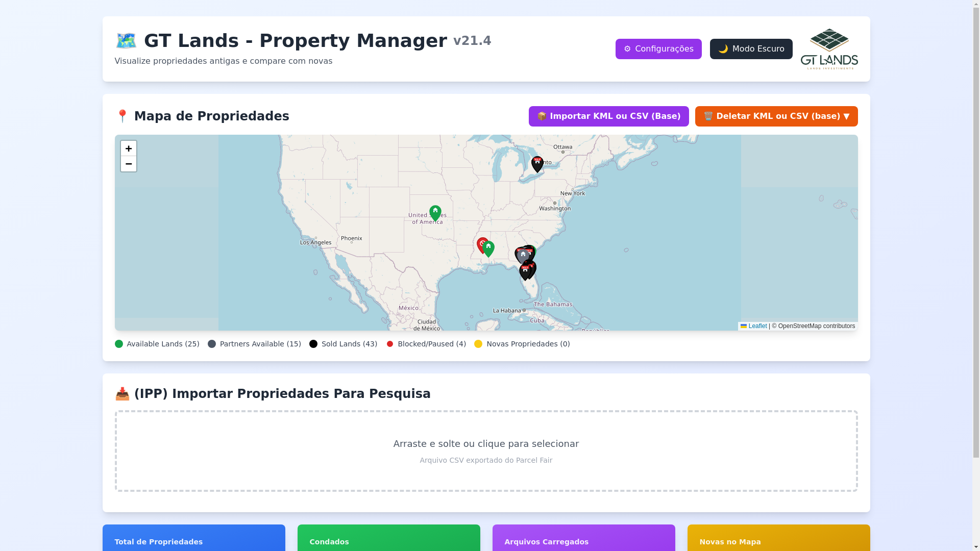Viewport: 980px width, 551px height.
Task: Click the Total de Propriedades card
Action: tap(194, 538)
